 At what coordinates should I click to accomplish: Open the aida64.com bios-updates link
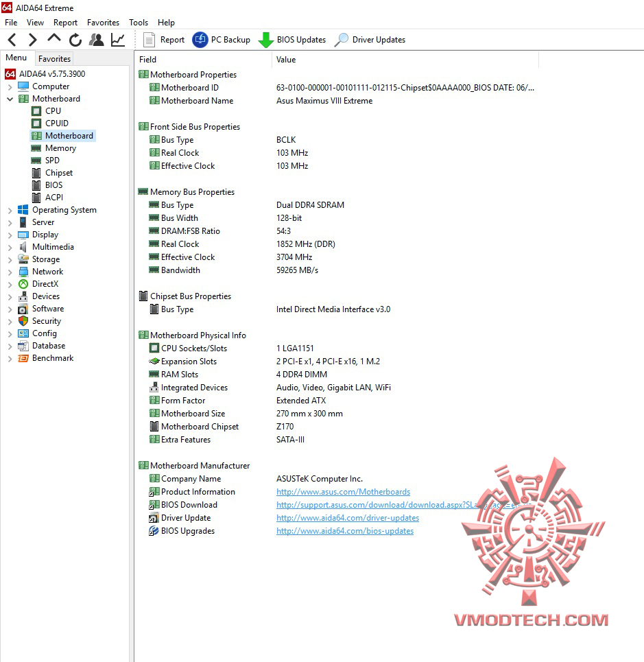coord(345,531)
